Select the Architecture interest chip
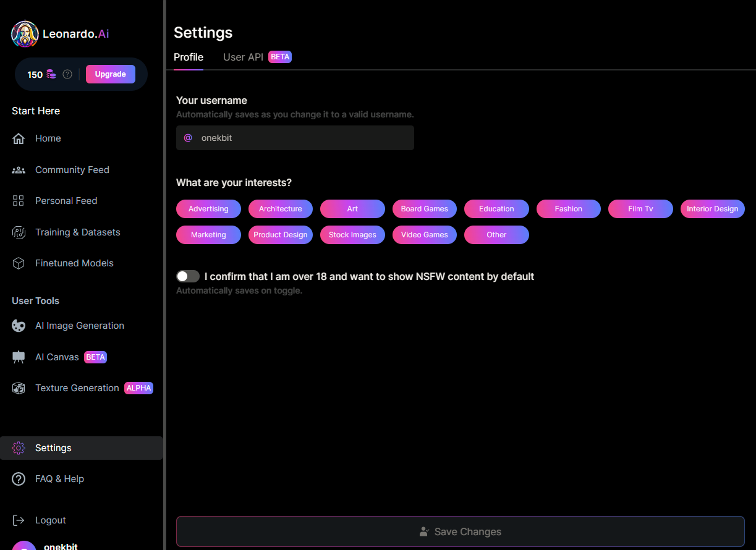The width and height of the screenshot is (756, 550). tap(280, 209)
